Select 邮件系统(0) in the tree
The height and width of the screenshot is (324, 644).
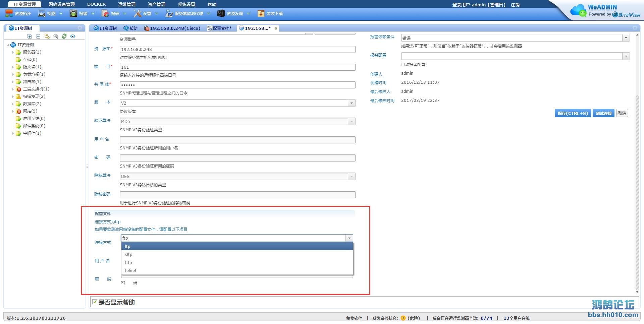pos(34,126)
